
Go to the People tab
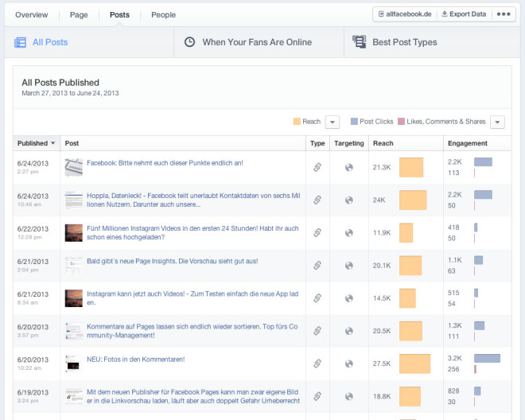(163, 15)
